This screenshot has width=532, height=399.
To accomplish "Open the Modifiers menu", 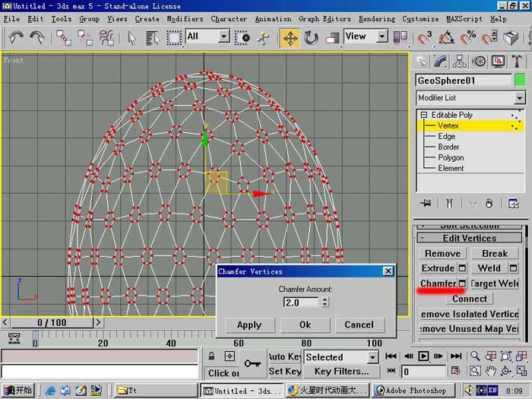I will pos(185,19).
